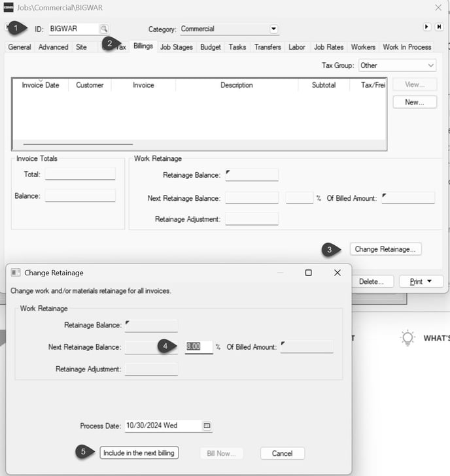450x476 pixels.
Task: Open the Tasks tab
Action: click(237, 47)
